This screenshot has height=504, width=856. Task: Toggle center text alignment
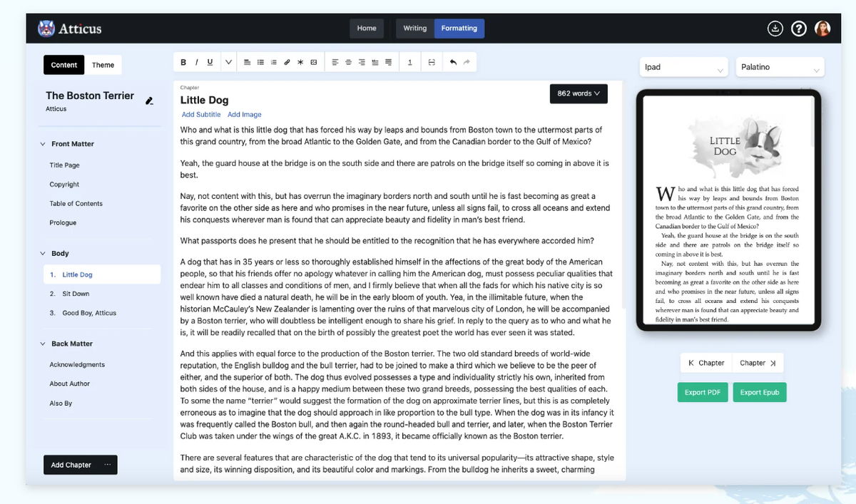[348, 62]
